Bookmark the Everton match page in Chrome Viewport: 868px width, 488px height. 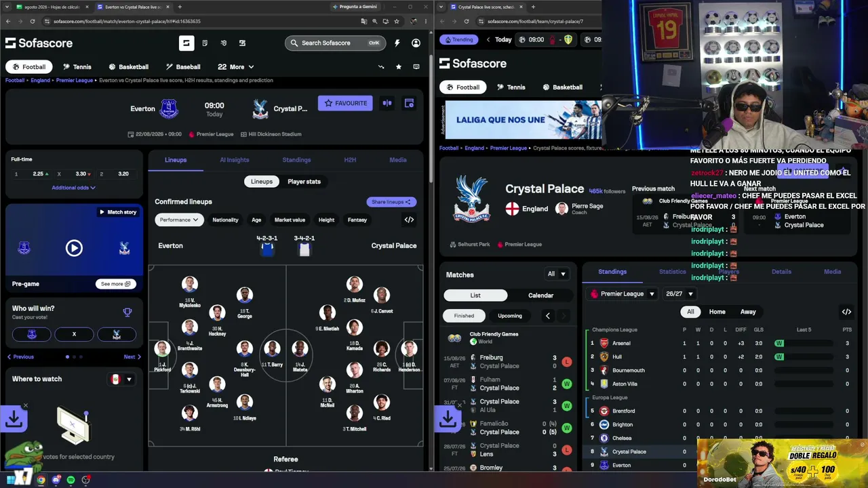coord(398,21)
